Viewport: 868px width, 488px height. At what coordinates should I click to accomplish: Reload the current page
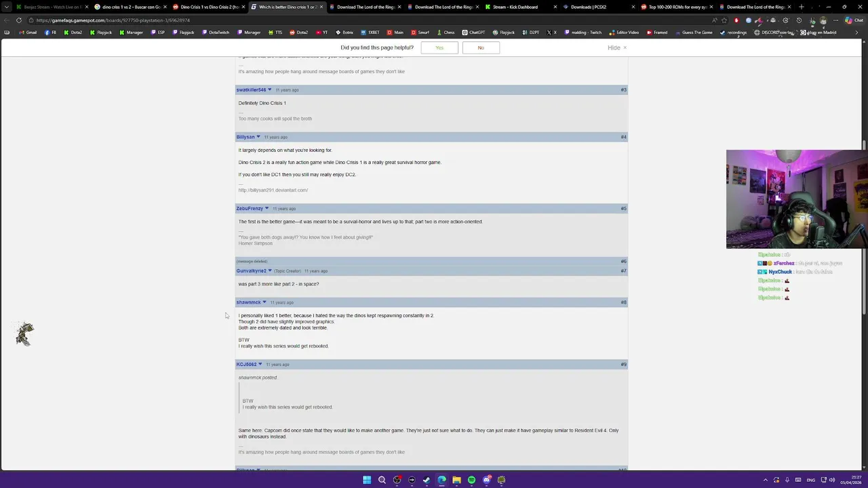pyautogui.click(x=19, y=20)
